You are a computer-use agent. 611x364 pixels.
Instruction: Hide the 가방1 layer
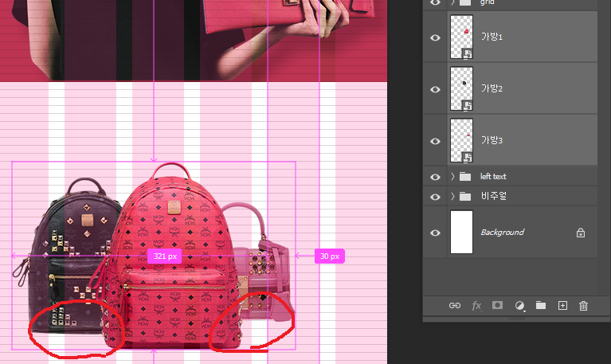(x=435, y=37)
